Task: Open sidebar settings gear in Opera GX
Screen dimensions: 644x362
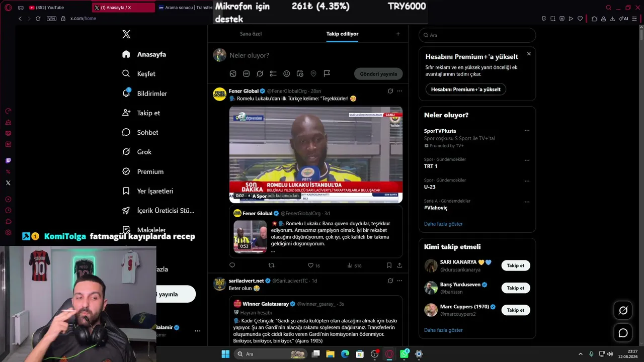Action: 8,232
